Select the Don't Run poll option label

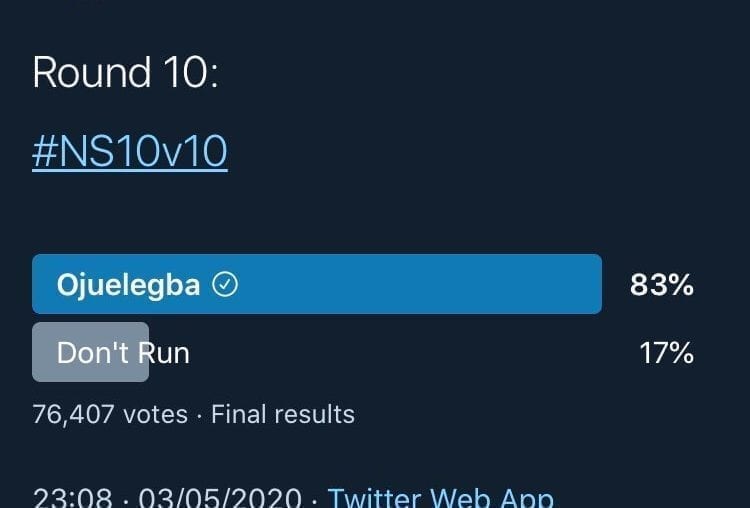coord(123,352)
